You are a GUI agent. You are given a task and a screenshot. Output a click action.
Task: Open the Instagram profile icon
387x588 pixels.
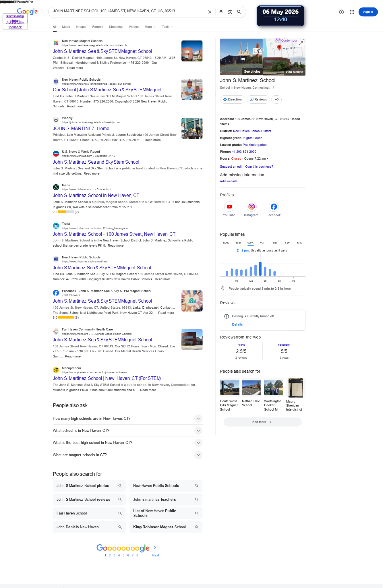click(251, 207)
